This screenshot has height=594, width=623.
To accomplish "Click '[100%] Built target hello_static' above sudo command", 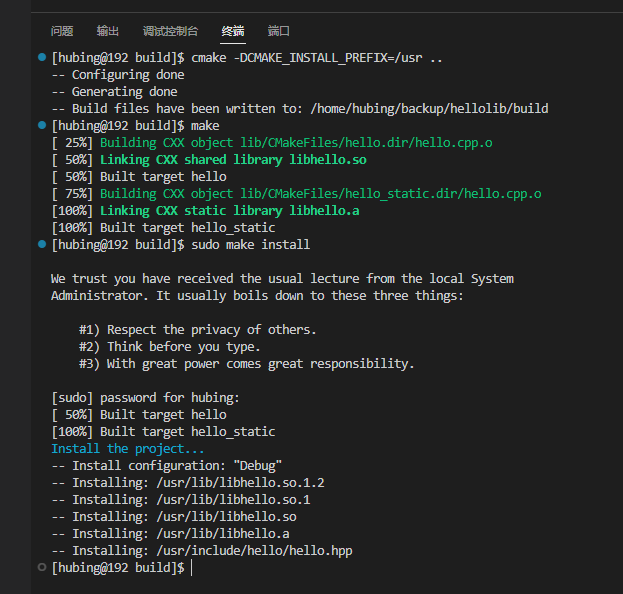I will pos(163,228).
